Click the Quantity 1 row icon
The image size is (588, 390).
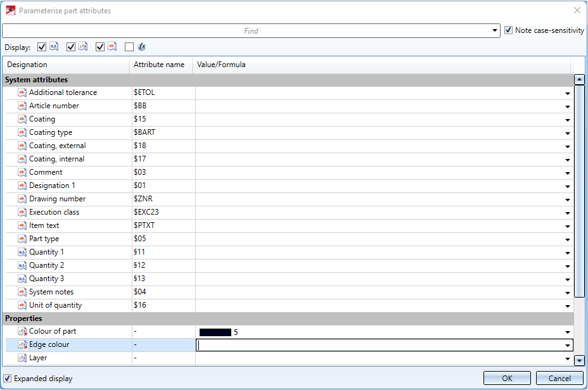pos(22,252)
